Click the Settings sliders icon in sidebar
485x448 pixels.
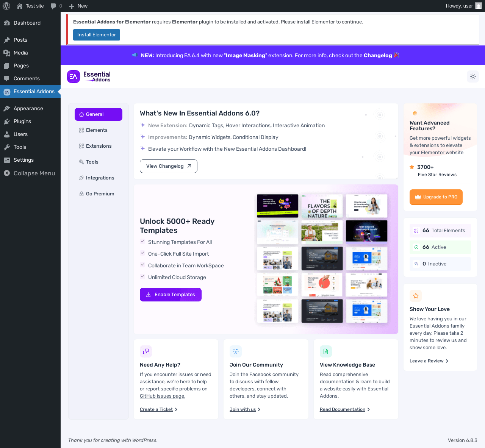[x=7, y=160]
